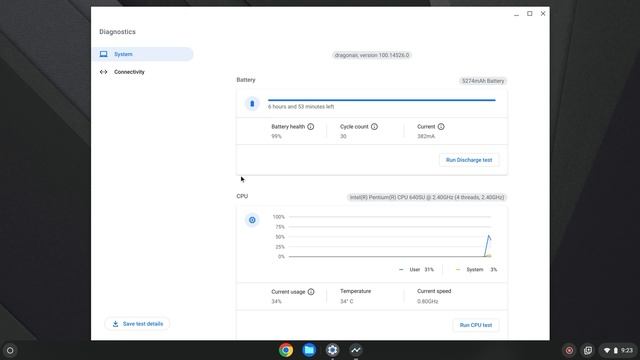The image size is (640, 360).
Task: Open the launcher circle button
Action: tap(10, 350)
